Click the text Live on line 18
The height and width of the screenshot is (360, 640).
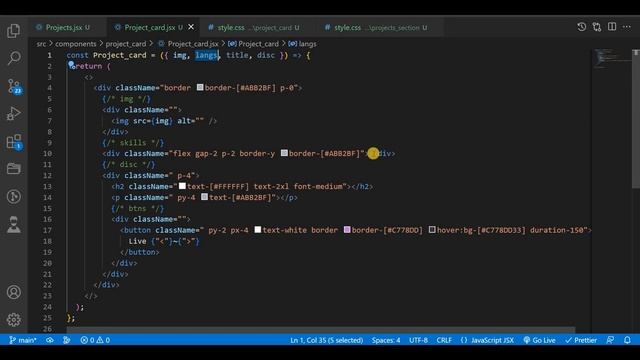click(138, 241)
